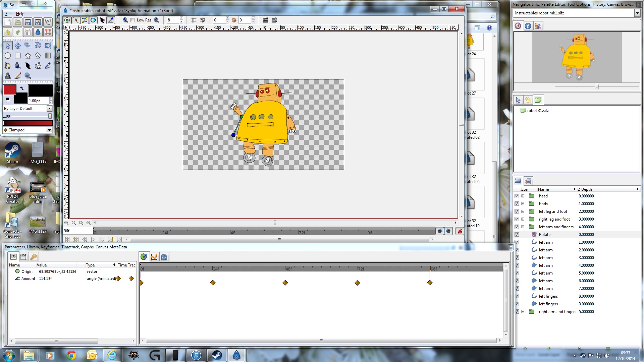This screenshot has height=362, width=644.
Task: Toggle visibility checkbox of body layer
Action: click(x=517, y=204)
